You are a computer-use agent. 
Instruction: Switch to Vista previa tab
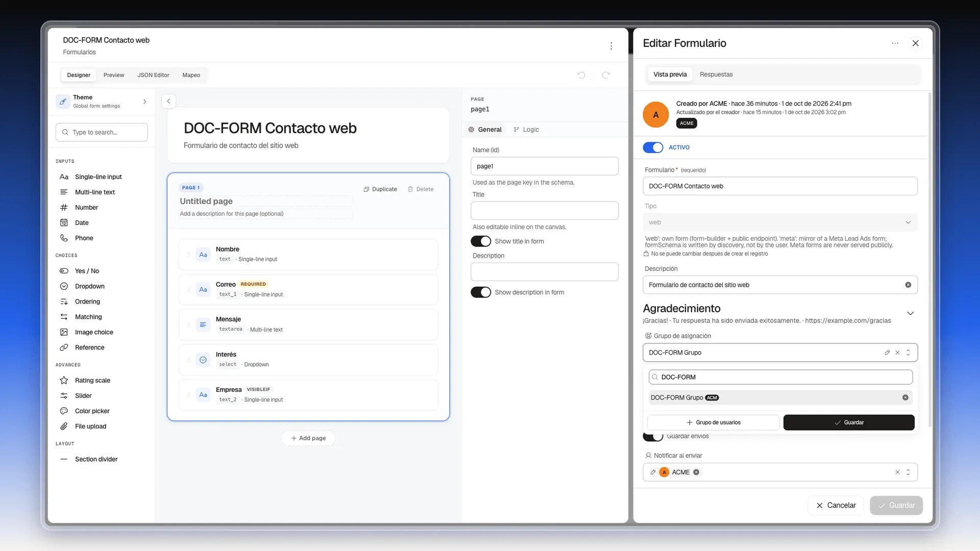670,74
